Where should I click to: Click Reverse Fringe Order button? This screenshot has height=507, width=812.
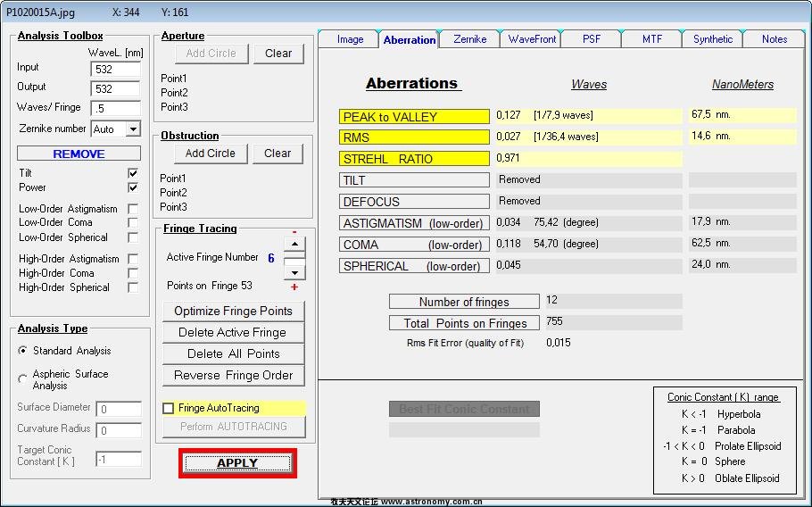[233, 375]
